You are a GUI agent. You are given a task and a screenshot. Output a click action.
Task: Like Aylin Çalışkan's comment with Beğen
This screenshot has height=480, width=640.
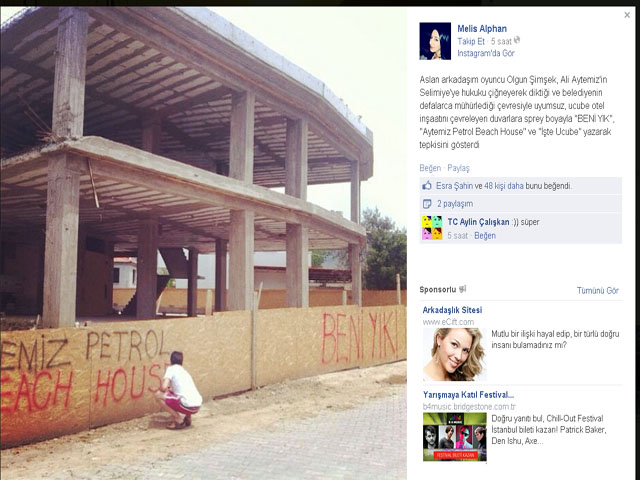(x=485, y=236)
